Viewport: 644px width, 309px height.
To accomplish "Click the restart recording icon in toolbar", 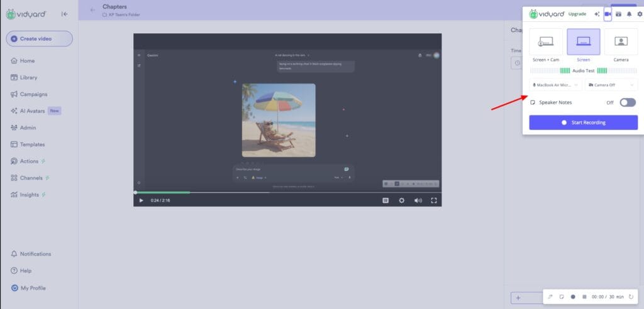I will point(631,296).
